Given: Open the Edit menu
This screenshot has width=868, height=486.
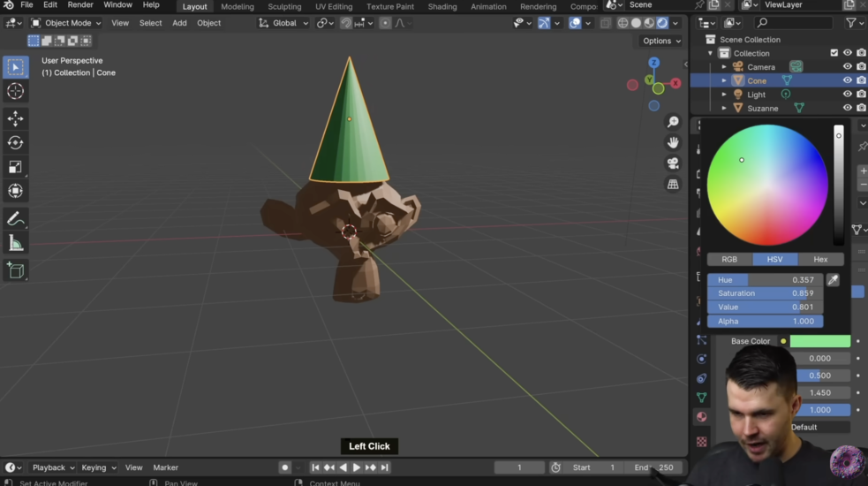Looking at the screenshot, I should coord(49,5).
